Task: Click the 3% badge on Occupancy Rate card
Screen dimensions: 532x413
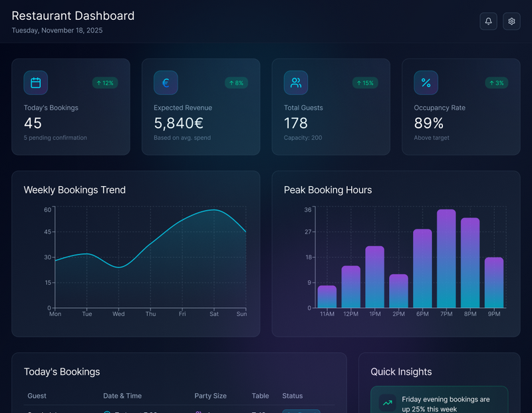Action: 496,82
